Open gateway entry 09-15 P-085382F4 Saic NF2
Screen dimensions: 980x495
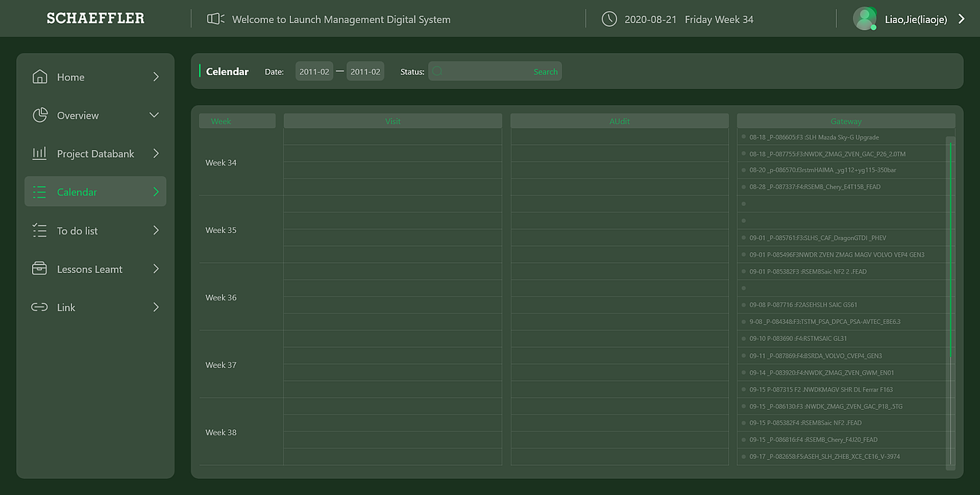pos(805,423)
